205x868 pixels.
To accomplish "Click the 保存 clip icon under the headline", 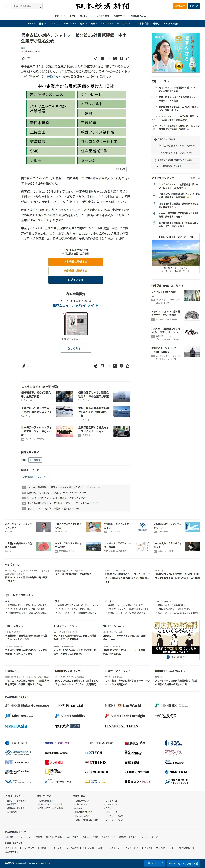I will coord(26,58).
